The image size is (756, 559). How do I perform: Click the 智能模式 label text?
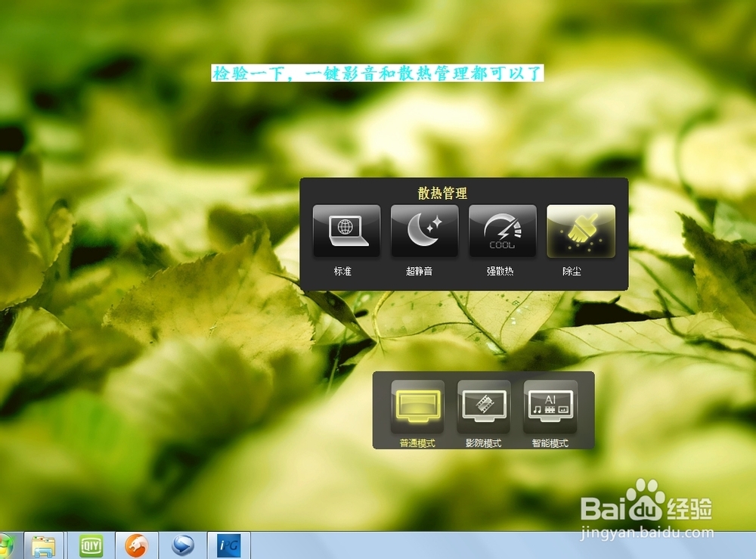click(x=550, y=443)
